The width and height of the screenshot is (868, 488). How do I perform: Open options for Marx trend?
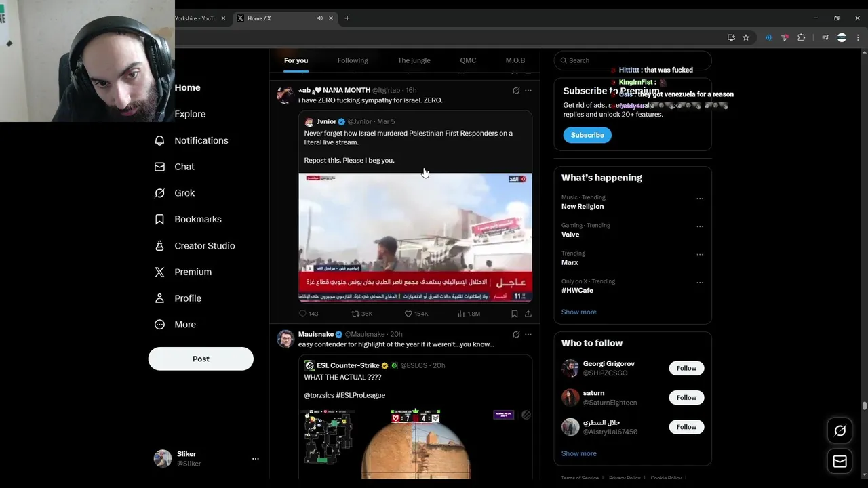tap(700, 254)
